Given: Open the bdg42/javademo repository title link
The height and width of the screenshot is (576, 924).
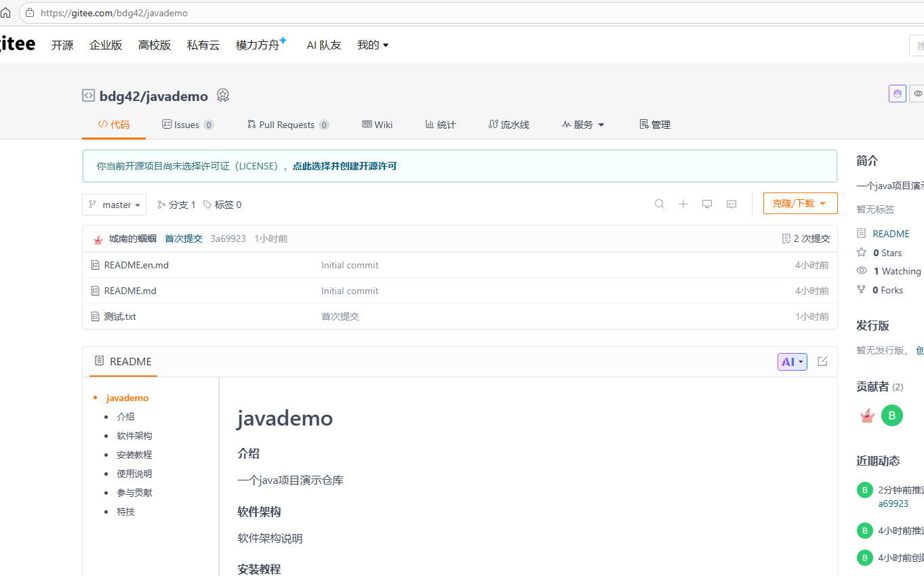Looking at the screenshot, I should click(x=154, y=96).
